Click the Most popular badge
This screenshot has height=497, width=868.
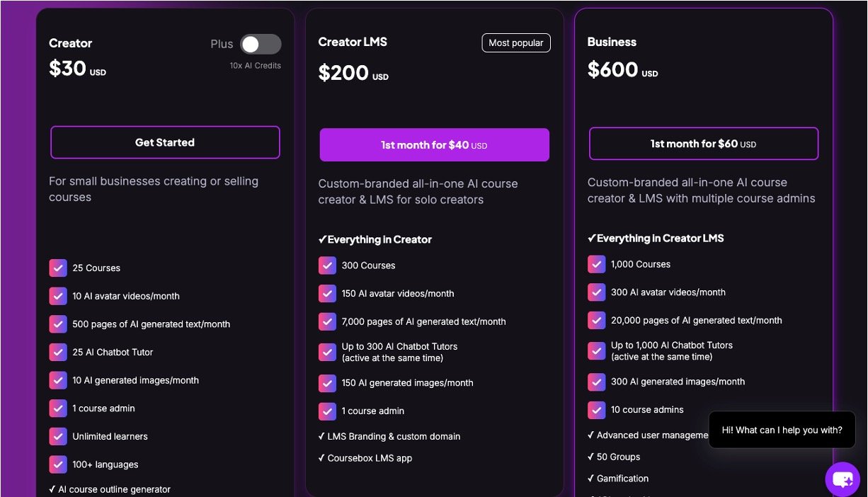coord(515,42)
